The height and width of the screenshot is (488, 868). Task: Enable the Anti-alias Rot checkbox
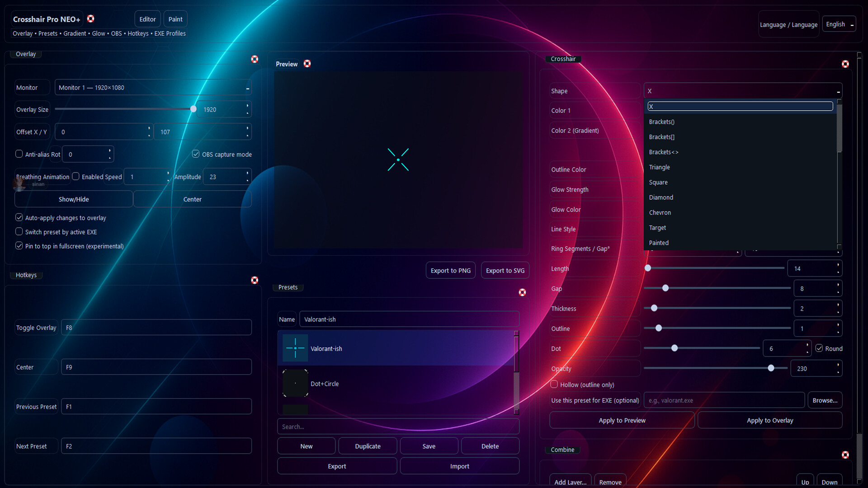pyautogui.click(x=19, y=154)
